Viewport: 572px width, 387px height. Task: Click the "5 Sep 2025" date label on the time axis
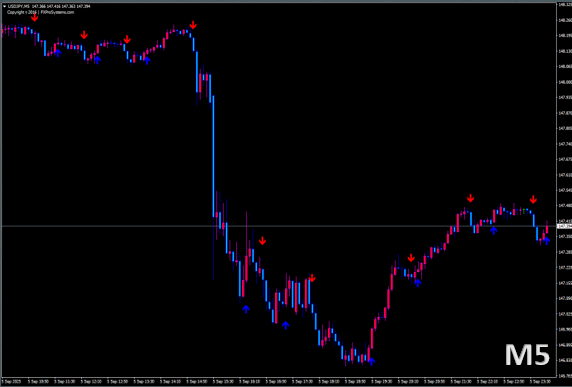tap(11, 382)
